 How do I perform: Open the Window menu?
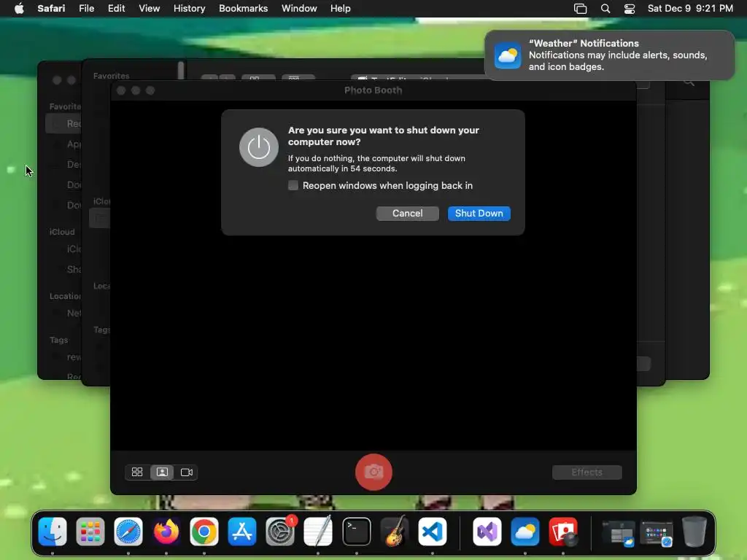299,9
